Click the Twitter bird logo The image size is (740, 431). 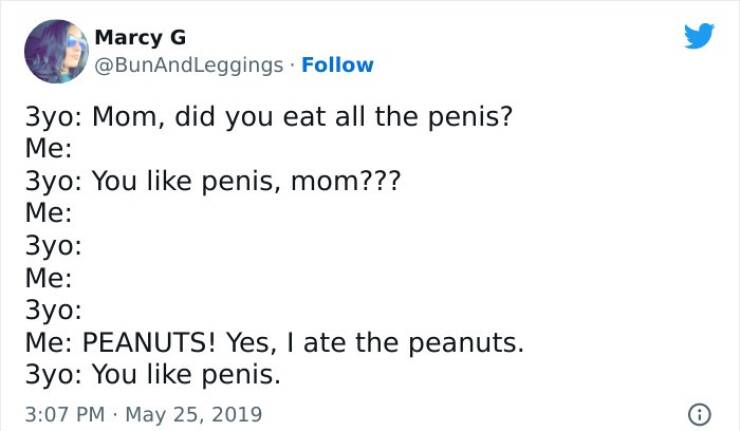pyautogui.click(x=699, y=38)
